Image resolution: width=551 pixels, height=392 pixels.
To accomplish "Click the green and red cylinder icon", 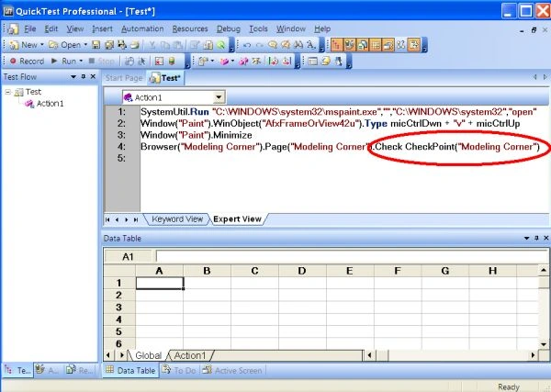I will coord(172,62).
